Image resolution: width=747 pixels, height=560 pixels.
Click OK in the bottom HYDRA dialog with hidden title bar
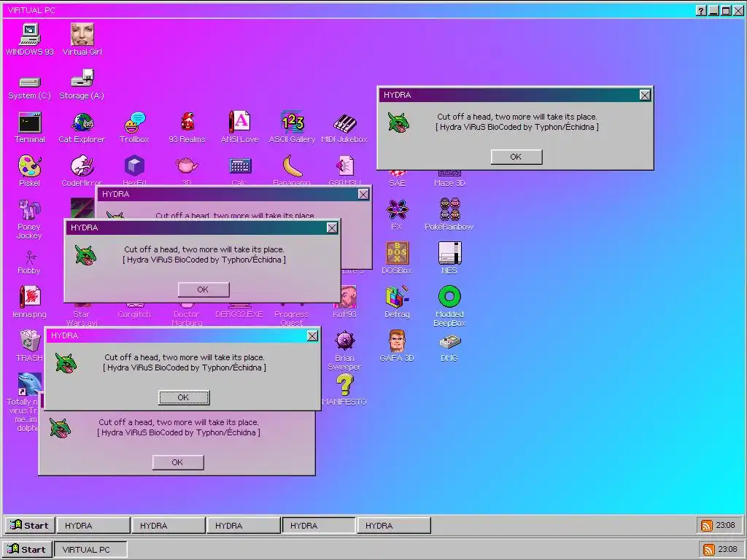tap(178, 462)
